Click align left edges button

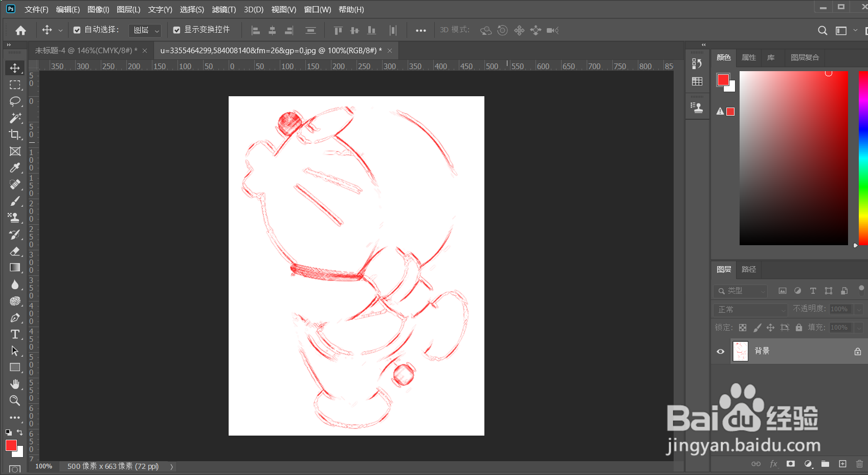pyautogui.click(x=256, y=31)
